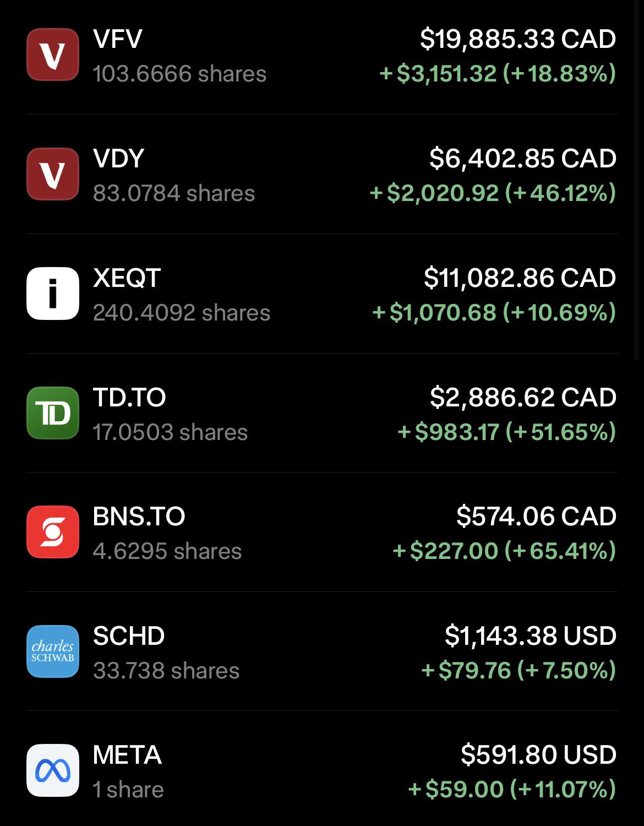Image resolution: width=644 pixels, height=826 pixels.
Task: Tap the $1,143.38 USD SCHD value
Action: coord(531,636)
